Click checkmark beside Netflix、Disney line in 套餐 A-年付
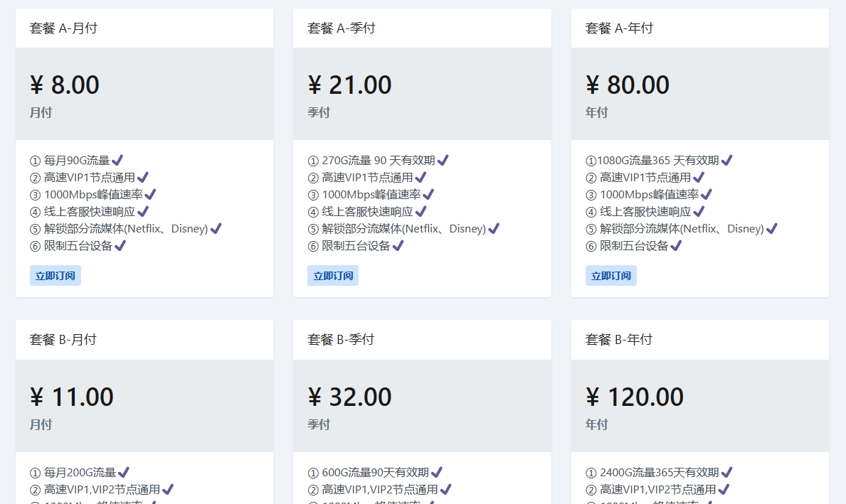The width and height of the screenshot is (846, 504). 771,228
